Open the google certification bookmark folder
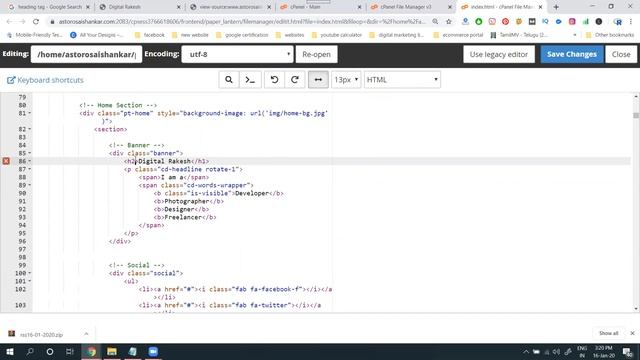 pyautogui.click(x=242, y=35)
